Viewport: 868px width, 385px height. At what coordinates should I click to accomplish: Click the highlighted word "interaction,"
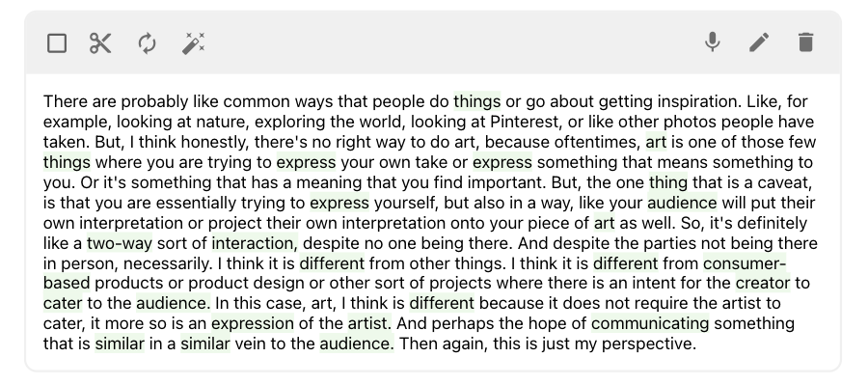(x=255, y=242)
